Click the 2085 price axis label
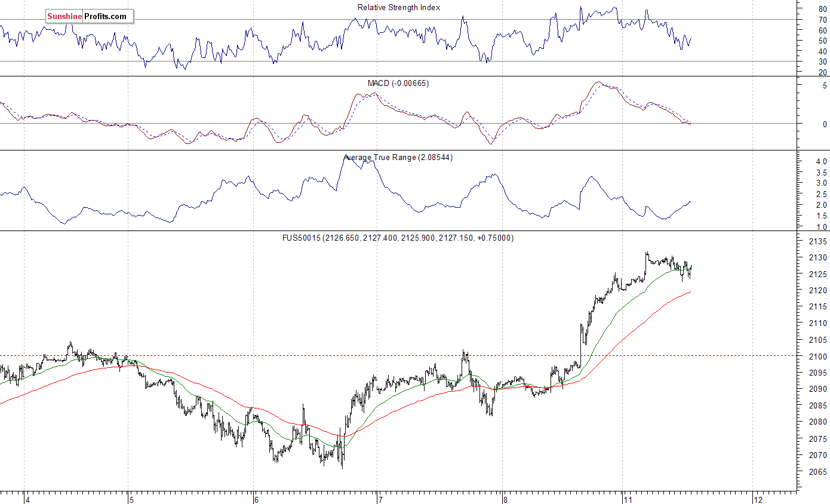This screenshot has height=504, width=830. point(817,406)
